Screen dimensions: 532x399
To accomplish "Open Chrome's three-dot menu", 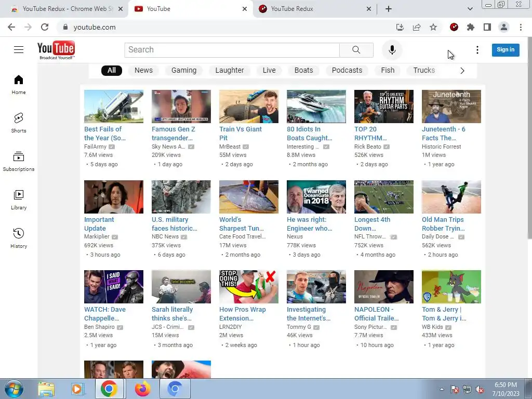I will coord(521,27).
